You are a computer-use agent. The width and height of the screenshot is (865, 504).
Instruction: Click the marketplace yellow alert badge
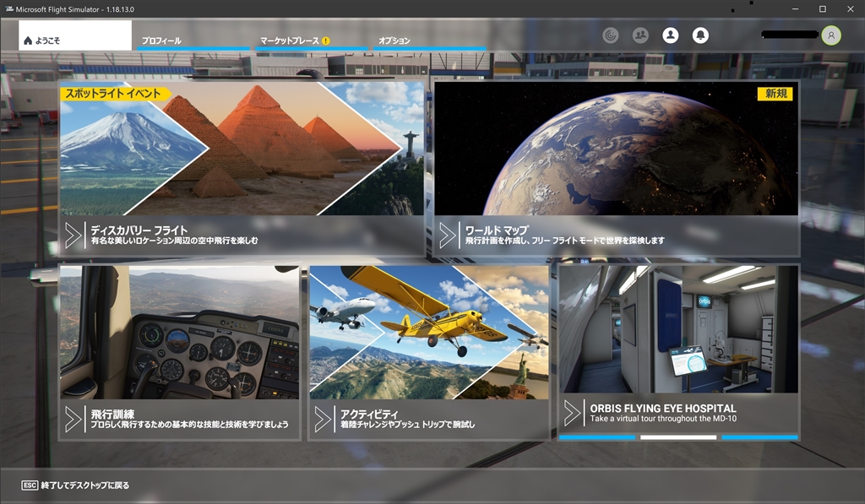click(x=326, y=41)
